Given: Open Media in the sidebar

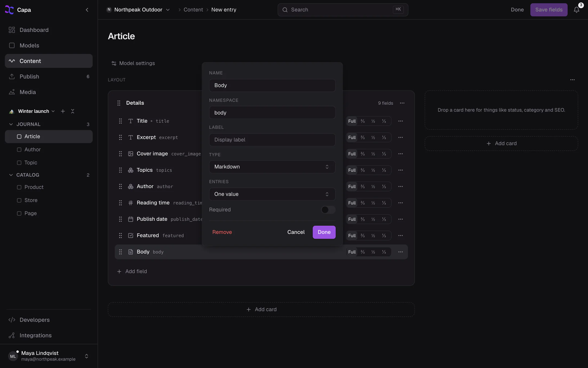Looking at the screenshot, I should pyautogui.click(x=49, y=92).
